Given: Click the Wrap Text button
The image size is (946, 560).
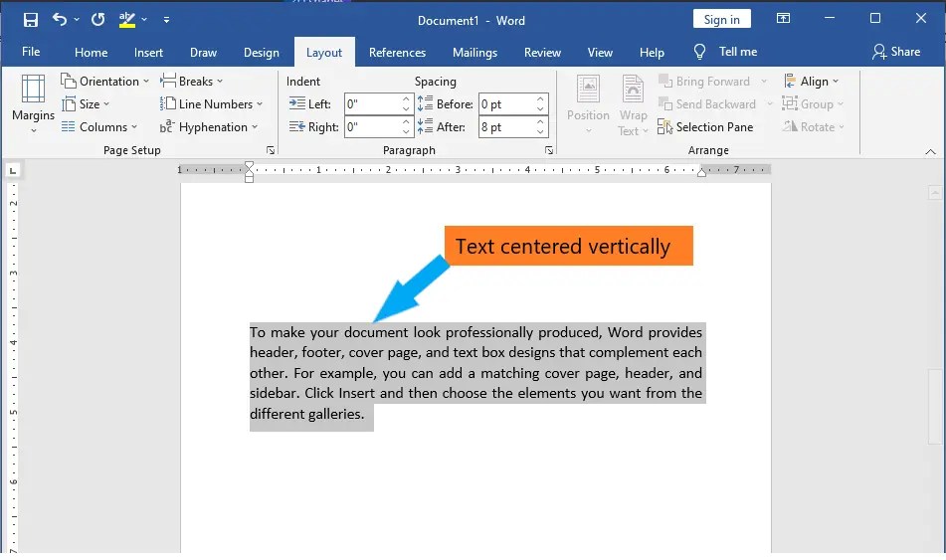Looking at the screenshot, I should pyautogui.click(x=633, y=105).
